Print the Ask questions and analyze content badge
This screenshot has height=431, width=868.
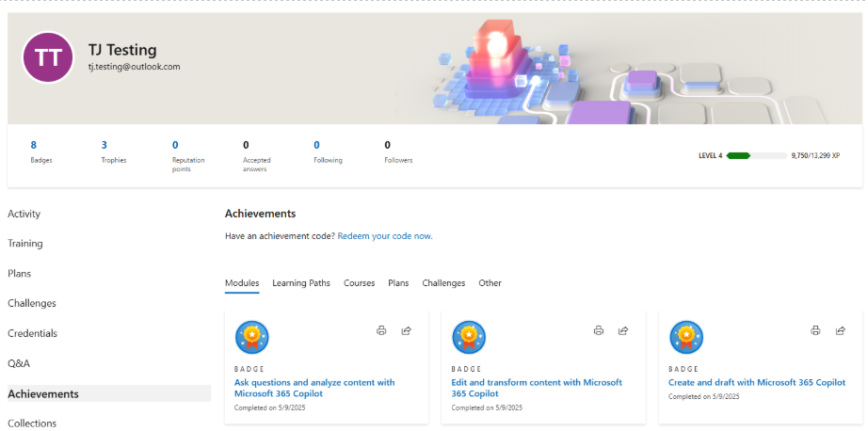point(381,331)
